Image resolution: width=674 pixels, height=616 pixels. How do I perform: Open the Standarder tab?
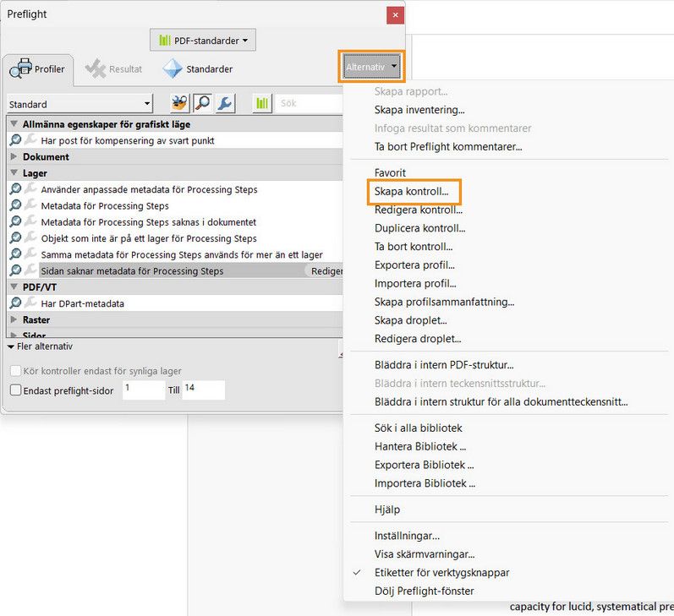[198, 68]
